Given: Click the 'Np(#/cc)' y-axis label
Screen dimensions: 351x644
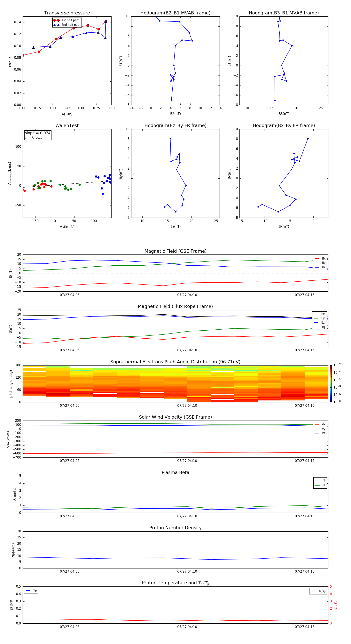Looking at the screenshot, I should point(13,550).
